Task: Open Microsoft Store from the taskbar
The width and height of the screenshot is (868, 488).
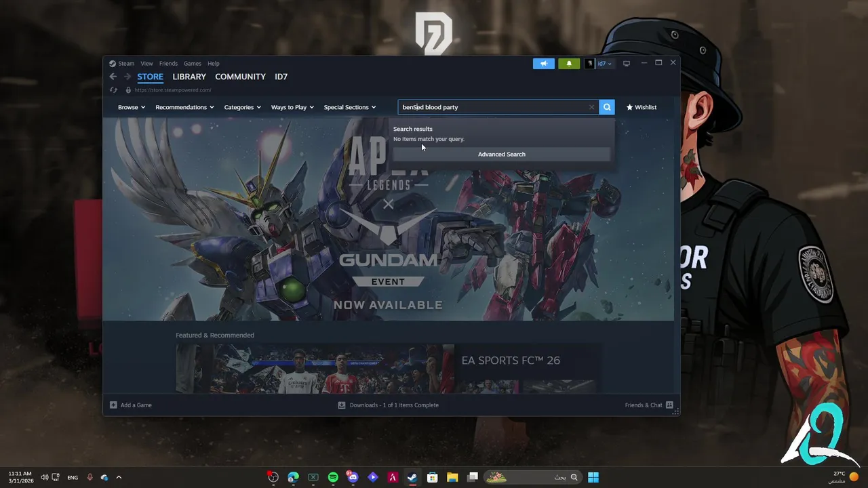Action: pos(432,477)
